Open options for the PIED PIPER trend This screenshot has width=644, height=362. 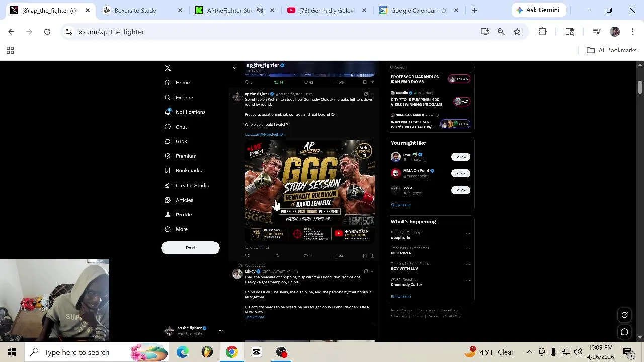point(468,248)
